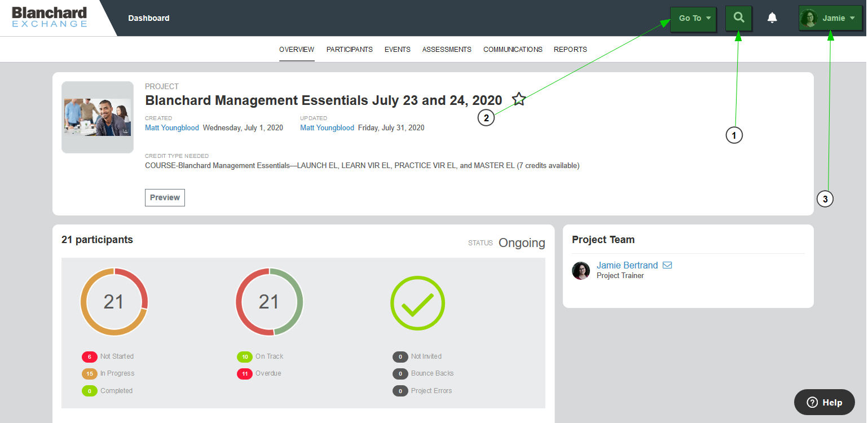This screenshot has width=868, height=423.
Task: Click the Ongoing status text
Action: (522, 243)
